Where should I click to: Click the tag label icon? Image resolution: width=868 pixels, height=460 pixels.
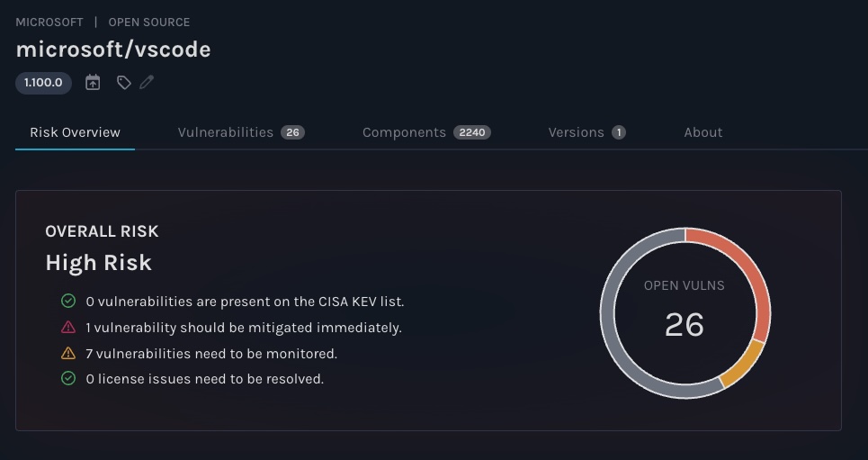coord(124,83)
